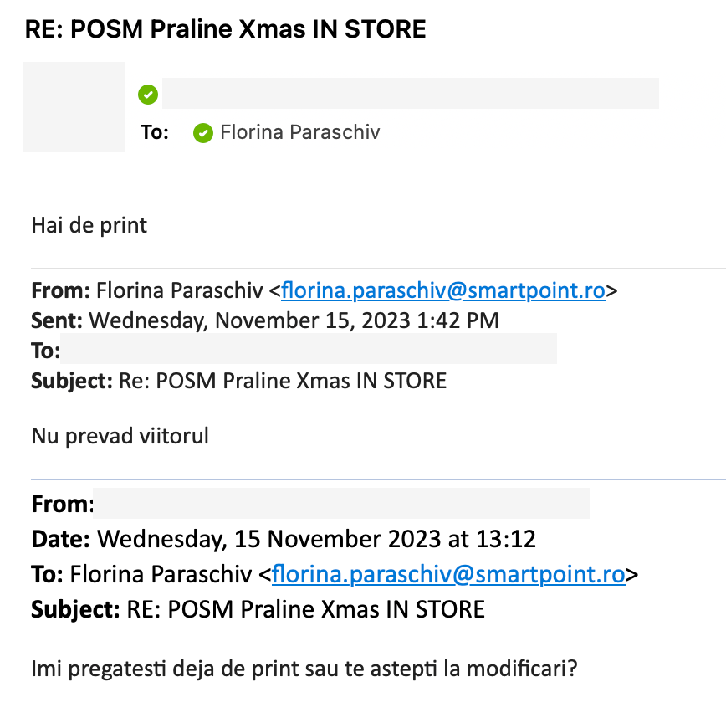Open the email link in the bottom To line
Screen dimensions: 726x728
[x=448, y=574]
